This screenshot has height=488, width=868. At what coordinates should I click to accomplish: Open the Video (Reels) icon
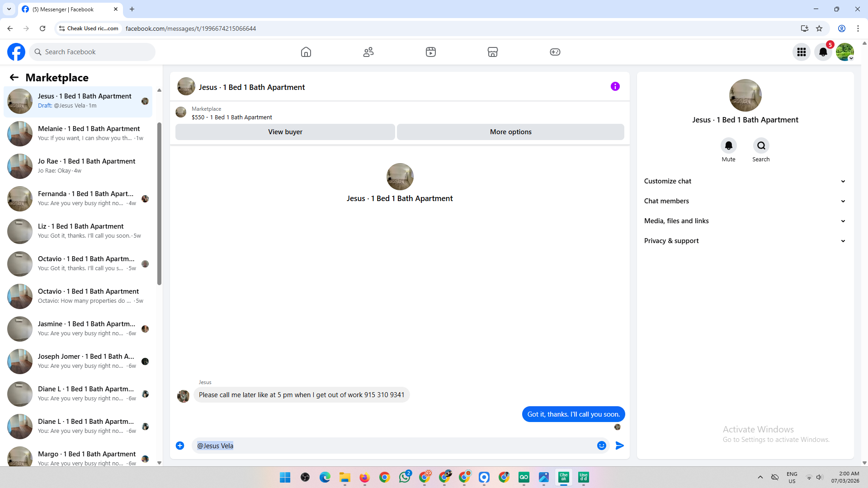[x=431, y=52]
